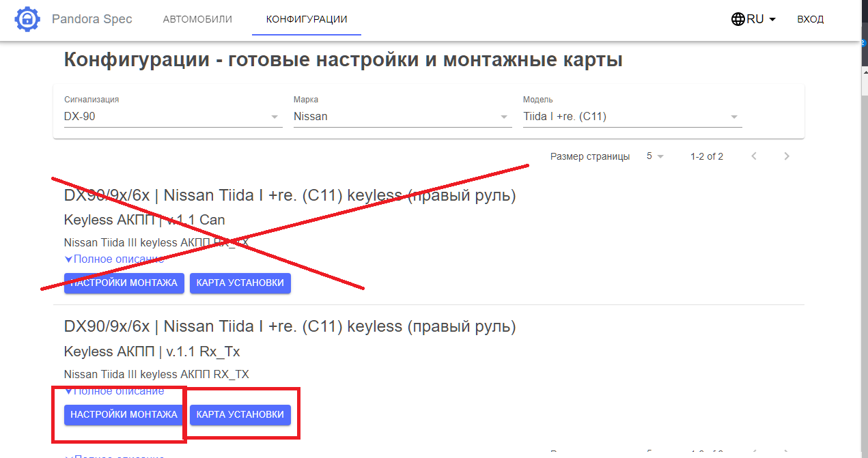Open КАРТА УСТАНОВКИ for the v.1.1 Can config

coord(240,283)
